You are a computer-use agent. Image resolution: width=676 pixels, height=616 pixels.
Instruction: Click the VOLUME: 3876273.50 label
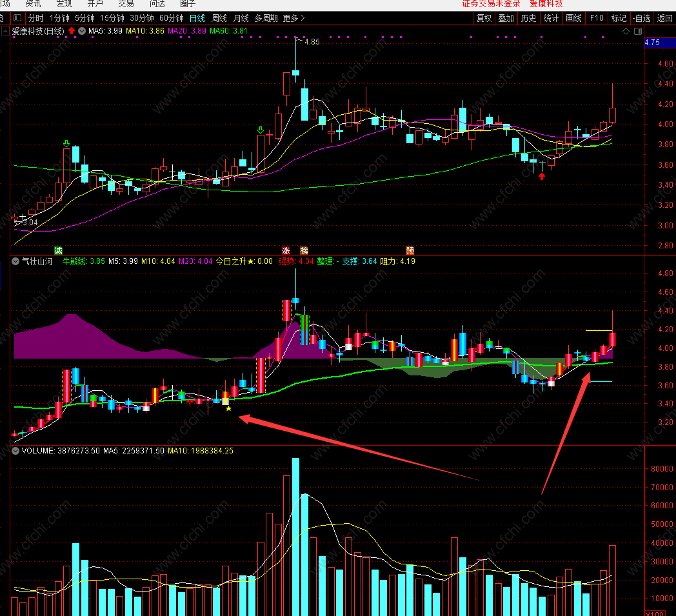tap(61, 451)
